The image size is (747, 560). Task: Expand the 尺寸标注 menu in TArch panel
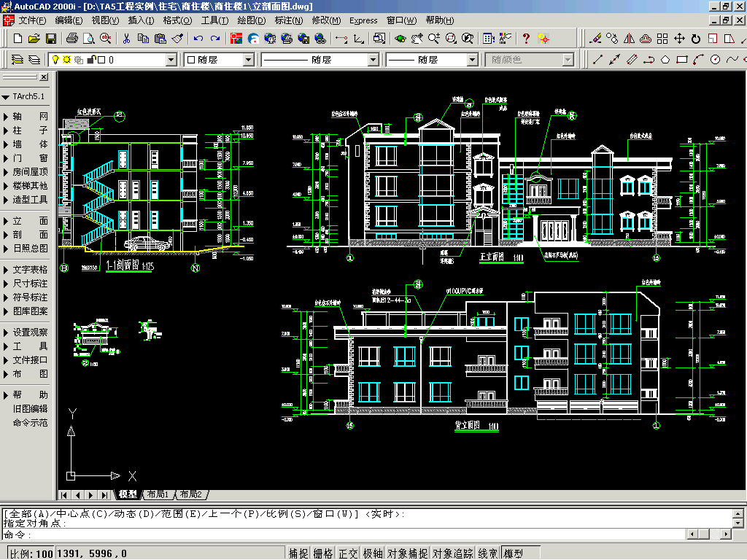pyautogui.click(x=26, y=284)
